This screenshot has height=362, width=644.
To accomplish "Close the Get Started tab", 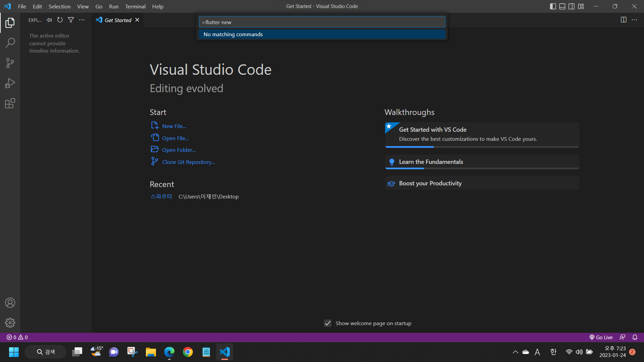I will tap(137, 20).
